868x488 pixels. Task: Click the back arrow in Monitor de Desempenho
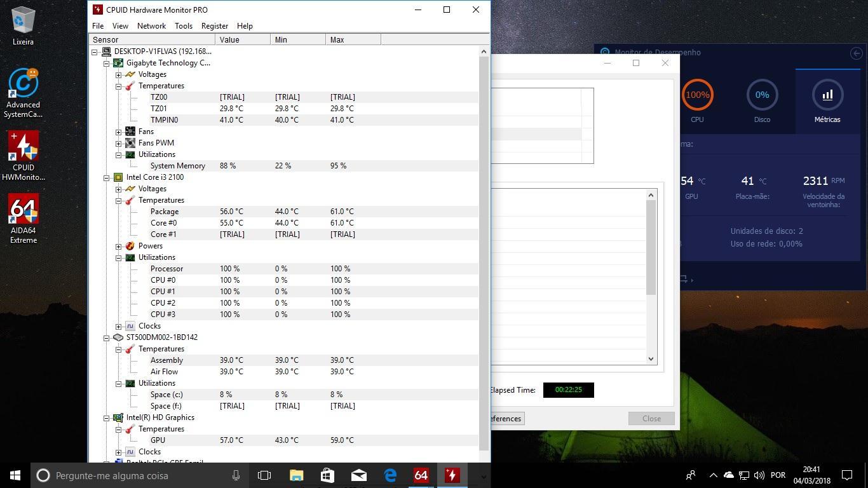click(x=856, y=53)
